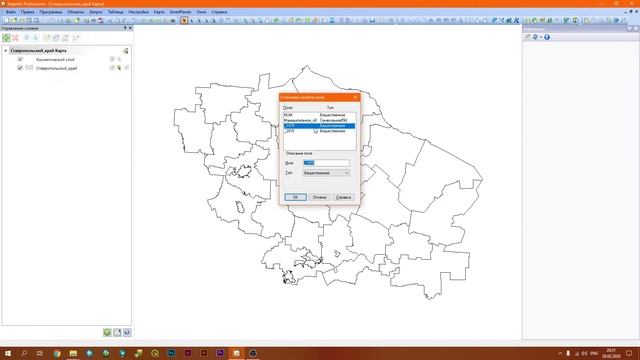Open the Справка menu
640x360 pixels.
point(219,12)
